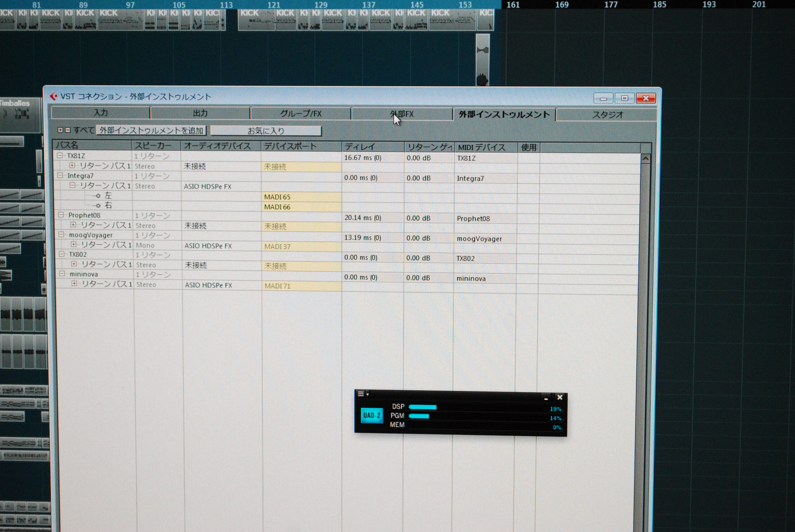Open the お気に入り presets button

pos(266,131)
